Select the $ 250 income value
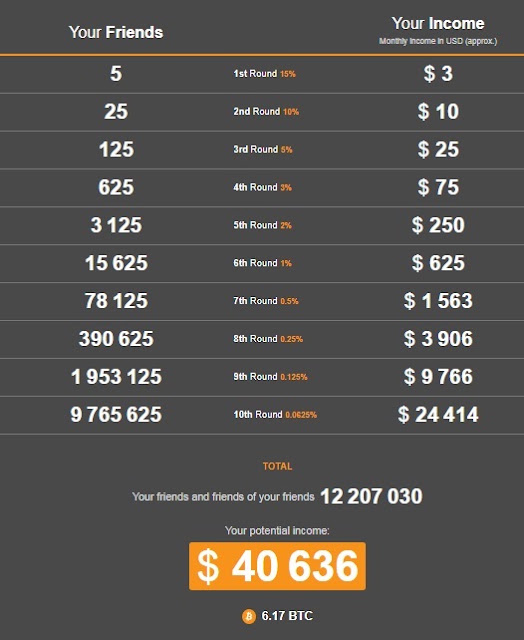Image resolution: width=524 pixels, height=640 pixels. [438, 225]
